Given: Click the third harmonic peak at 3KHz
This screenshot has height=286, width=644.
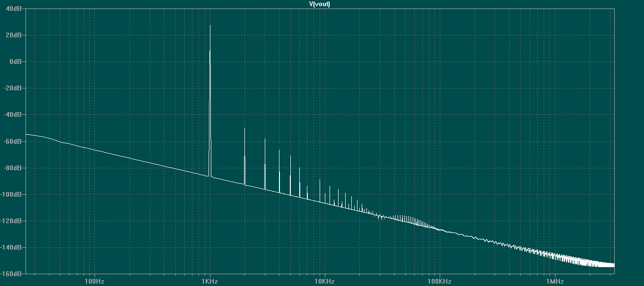Looking at the screenshot, I should [x=265, y=164].
